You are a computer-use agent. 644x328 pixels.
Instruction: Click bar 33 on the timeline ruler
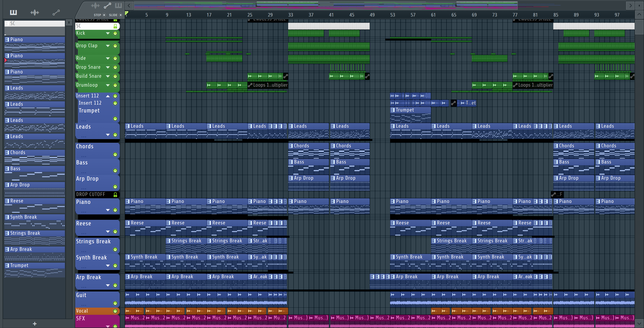point(290,15)
